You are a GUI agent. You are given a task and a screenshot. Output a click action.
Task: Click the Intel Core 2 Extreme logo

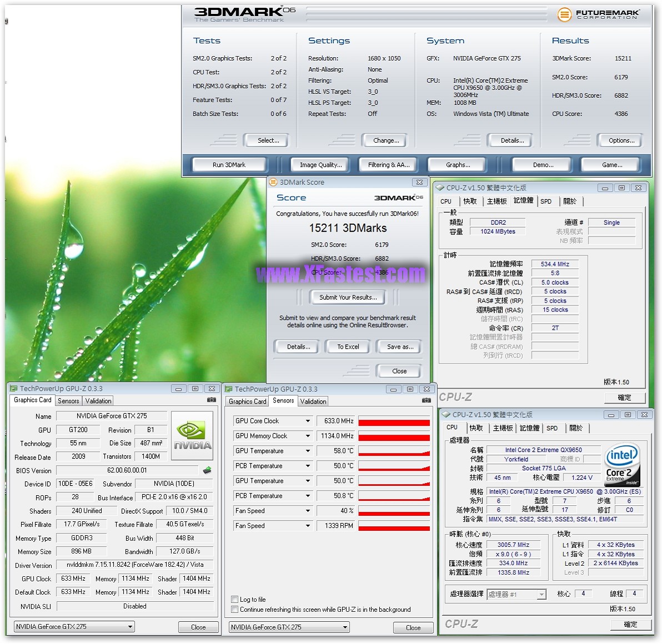(621, 464)
